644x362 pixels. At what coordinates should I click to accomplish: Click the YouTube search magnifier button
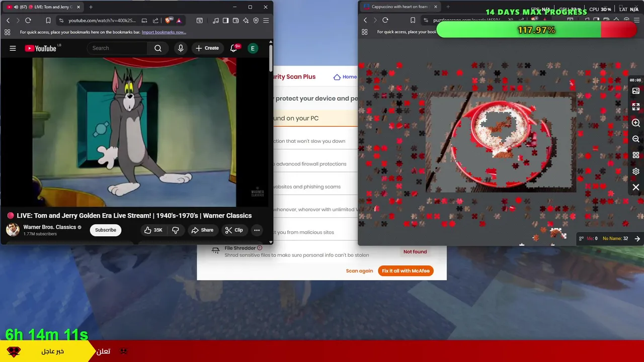(158, 48)
